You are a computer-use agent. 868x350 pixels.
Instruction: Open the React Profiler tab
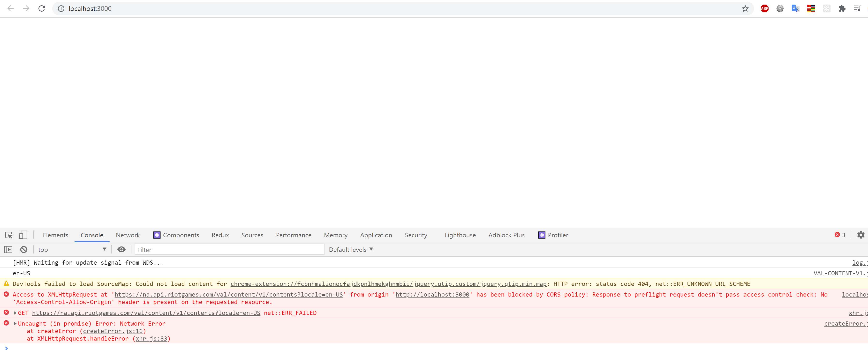(x=553, y=235)
